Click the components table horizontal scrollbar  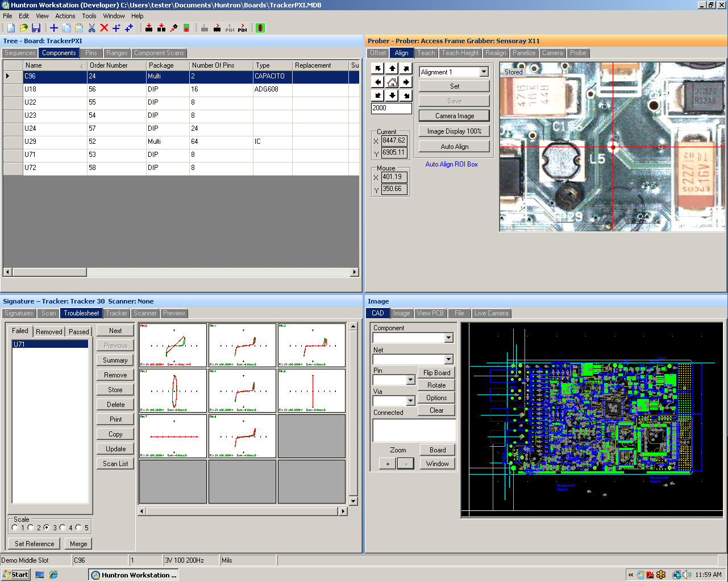pyautogui.click(x=181, y=272)
